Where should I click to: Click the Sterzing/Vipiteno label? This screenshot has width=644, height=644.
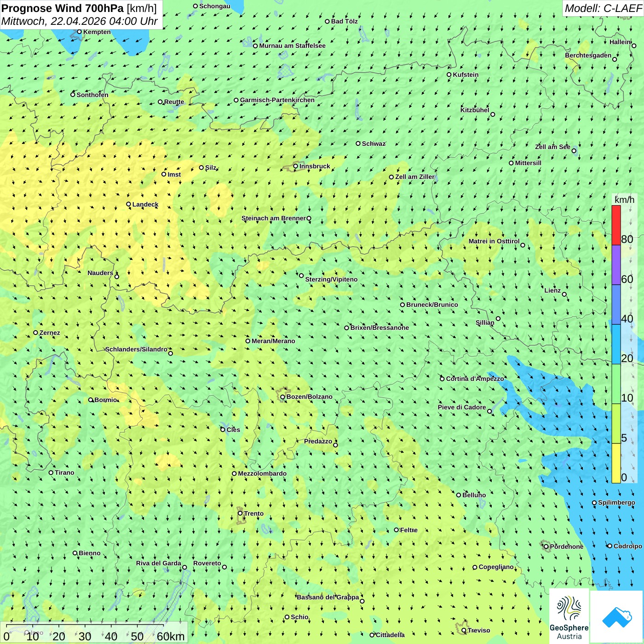[x=331, y=279]
